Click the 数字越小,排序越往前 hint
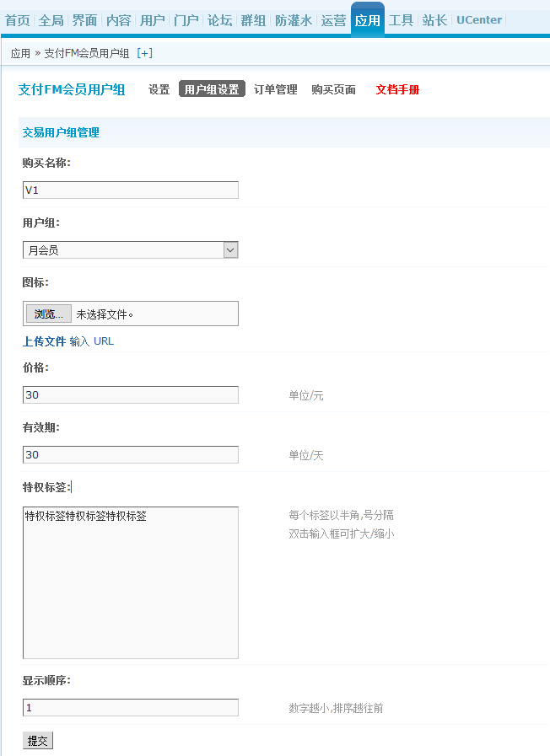 [336, 708]
